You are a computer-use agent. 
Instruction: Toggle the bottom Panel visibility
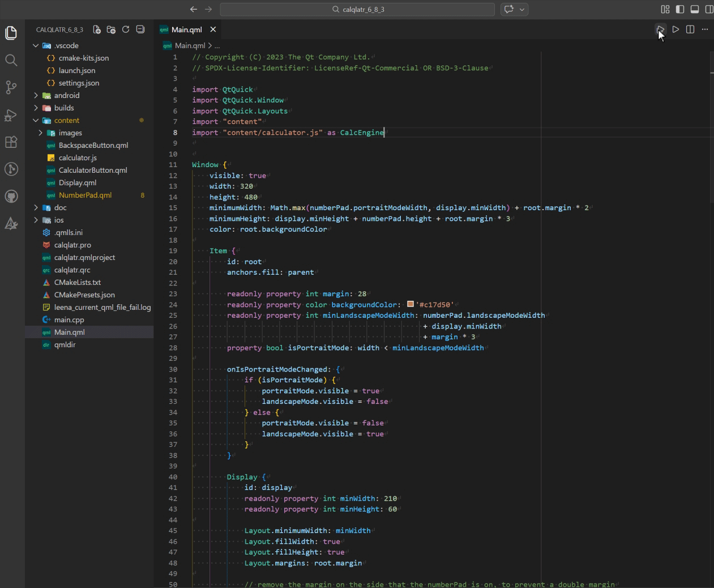point(695,9)
